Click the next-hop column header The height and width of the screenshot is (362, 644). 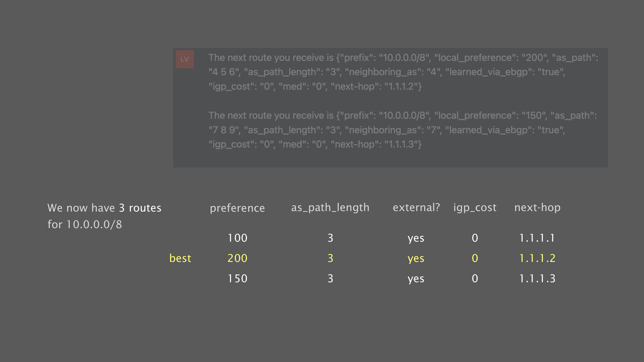click(x=537, y=208)
